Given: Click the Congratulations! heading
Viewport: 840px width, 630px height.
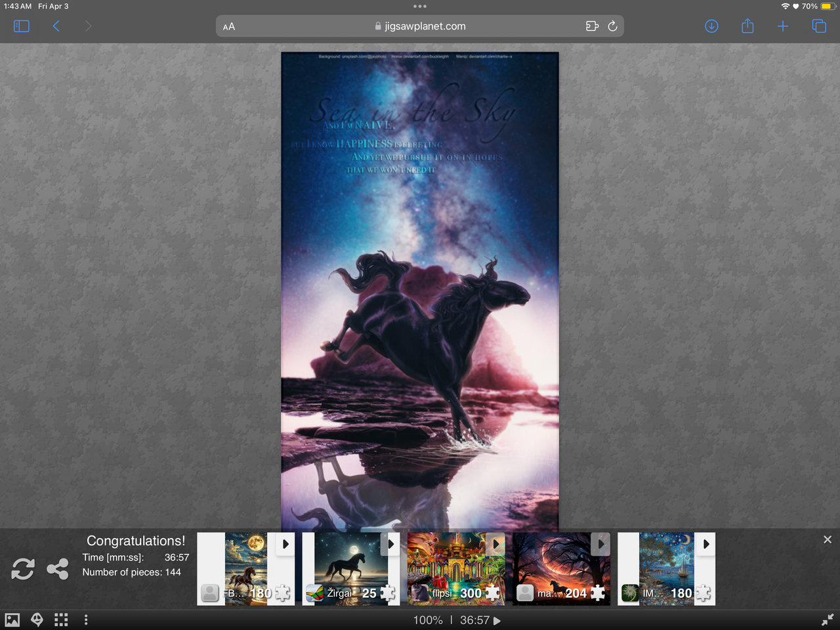Looking at the screenshot, I should [x=136, y=541].
